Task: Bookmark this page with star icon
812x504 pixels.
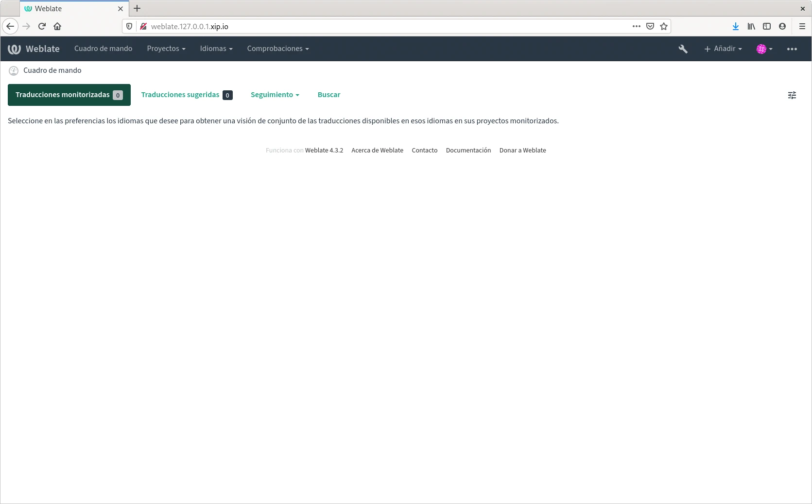Action: (x=664, y=26)
